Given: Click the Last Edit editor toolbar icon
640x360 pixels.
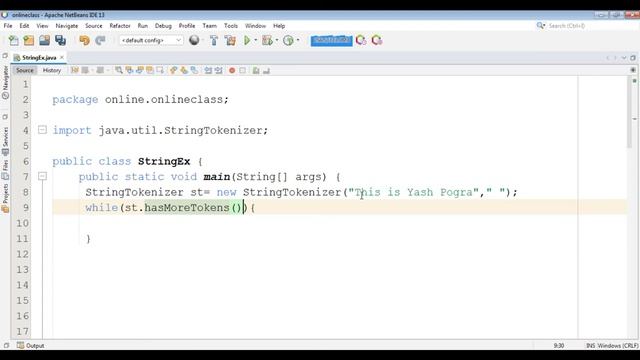Looking at the screenshot, I should click(x=75, y=70).
